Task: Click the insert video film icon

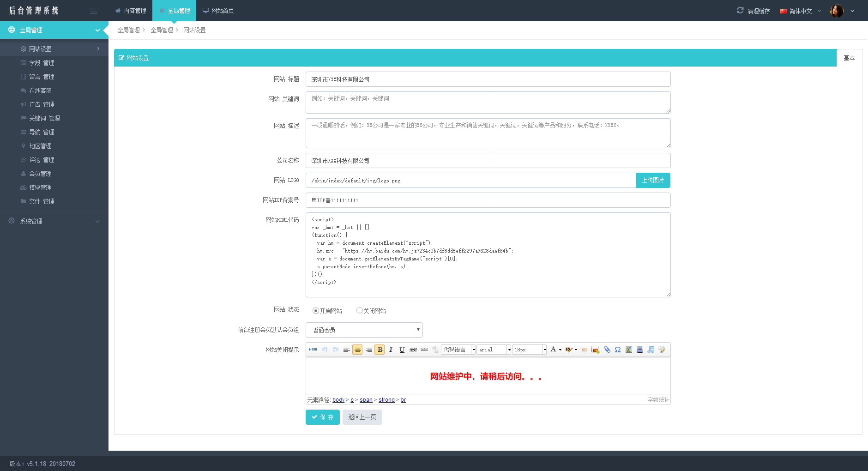Action: [640, 350]
